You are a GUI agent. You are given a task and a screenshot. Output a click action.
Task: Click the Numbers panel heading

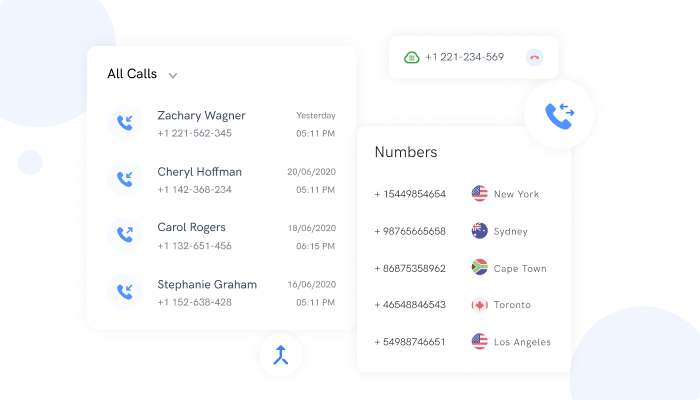[405, 152]
